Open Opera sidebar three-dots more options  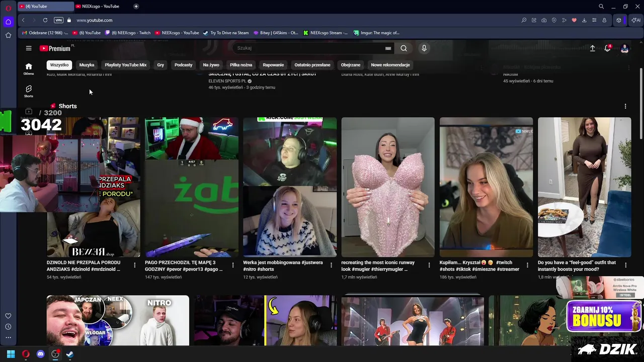[x=8, y=338]
